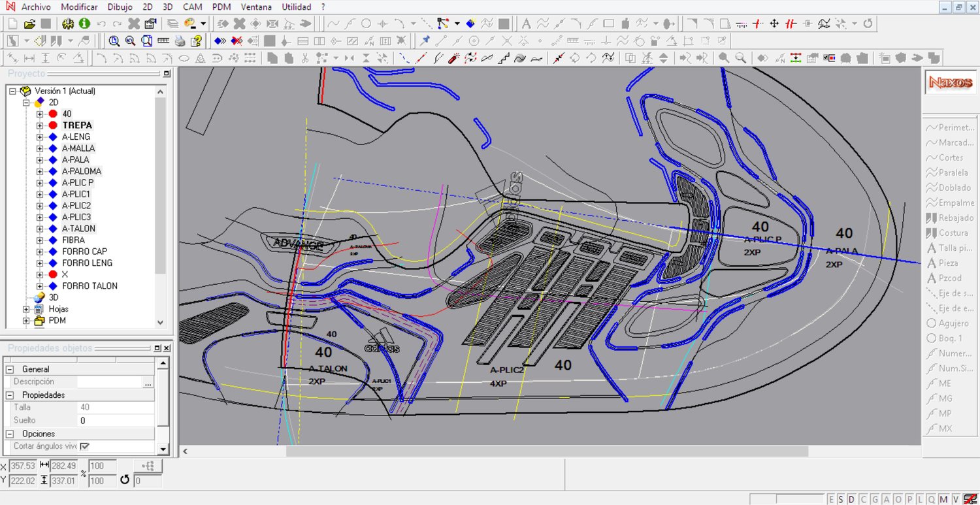
Task: Click the open folder icon in toolbar
Action: point(29,24)
